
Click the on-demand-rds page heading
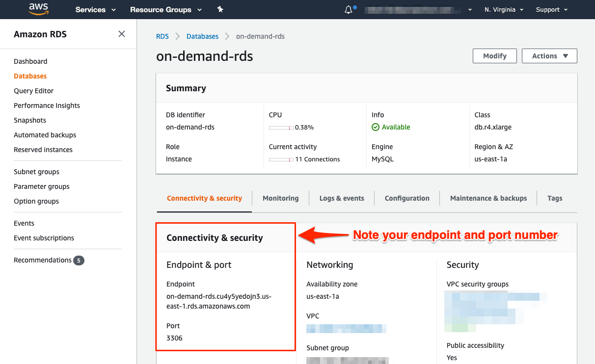pyautogui.click(x=205, y=56)
